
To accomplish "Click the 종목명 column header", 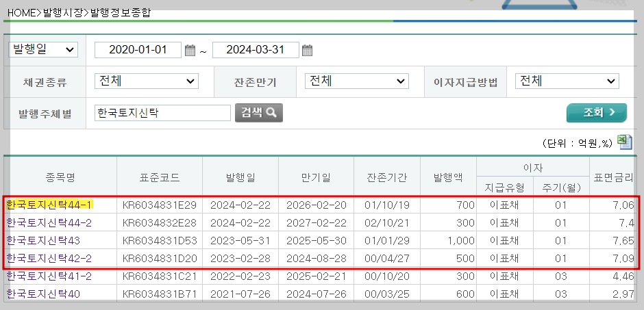I will (x=60, y=177).
